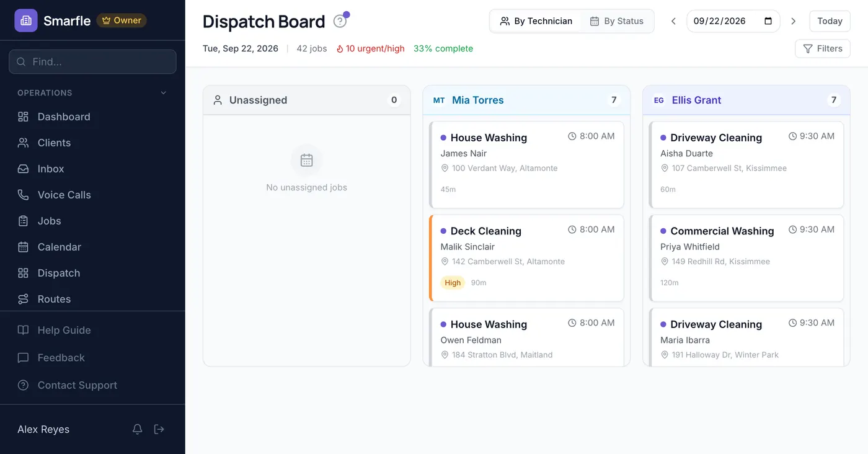Screen dimensions: 868x454
Task: Click the Alex Reyes user name
Action: click(x=43, y=429)
